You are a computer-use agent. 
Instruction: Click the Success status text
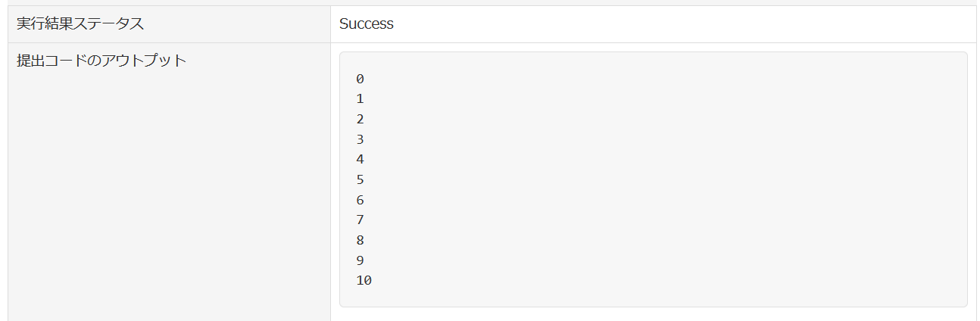coord(367,23)
